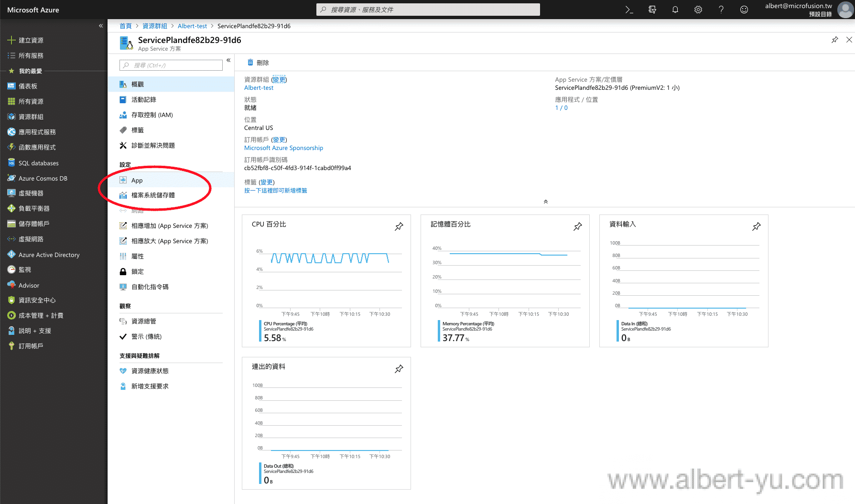Screen dimensions: 855x504
Task: Click the 資訊安全中心 shield icon
Action: point(11,300)
